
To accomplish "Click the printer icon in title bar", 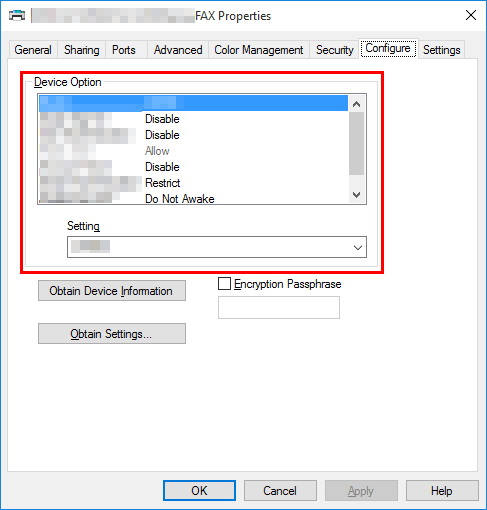I will pos(17,15).
